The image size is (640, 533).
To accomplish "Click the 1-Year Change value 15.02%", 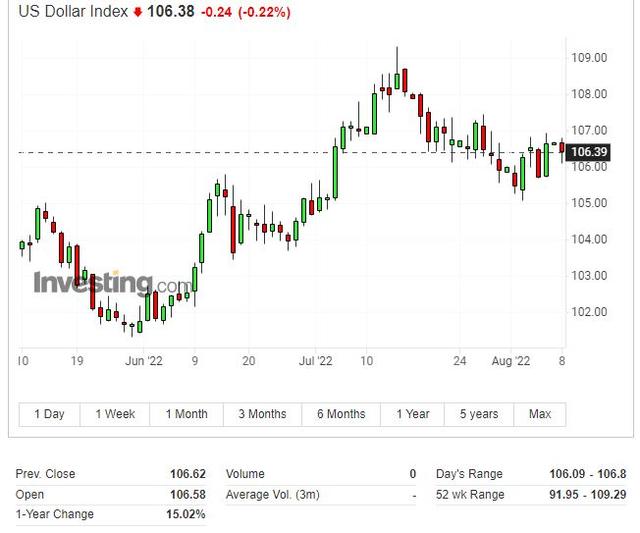I will (x=186, y=514).
